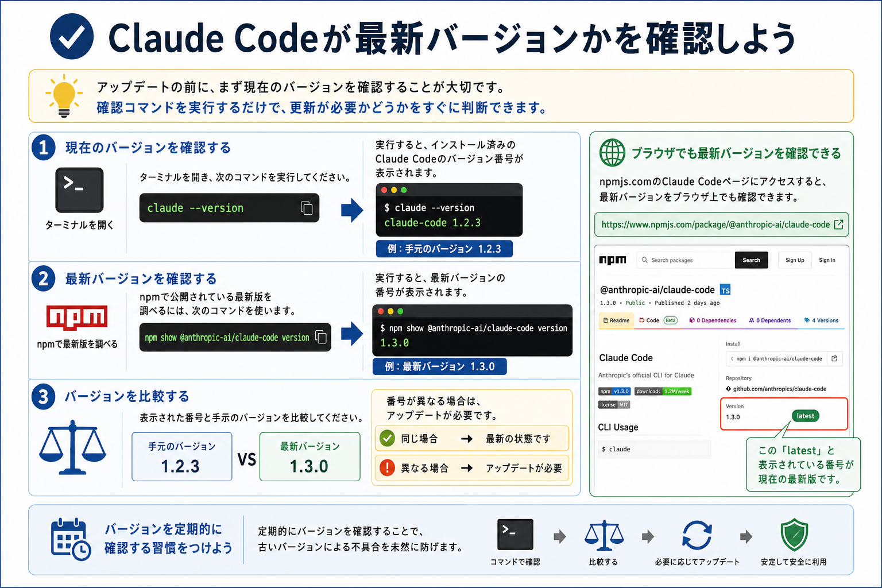Image resolution: width=882 pixels, height=588 pixels.
Task: Click the red npm logo in step 2
Action: tap(77, 317)
